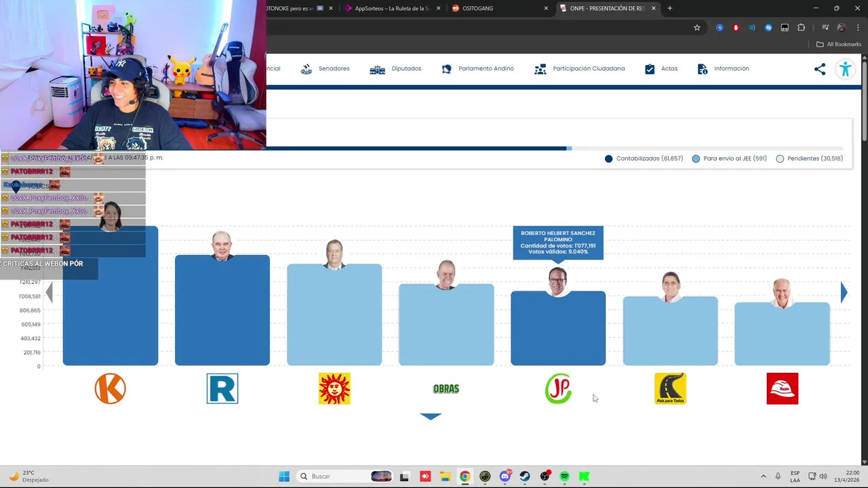Screen dimensions: 868x488
Task: Click the Senadores podium icon
Action: pos(307,68)
